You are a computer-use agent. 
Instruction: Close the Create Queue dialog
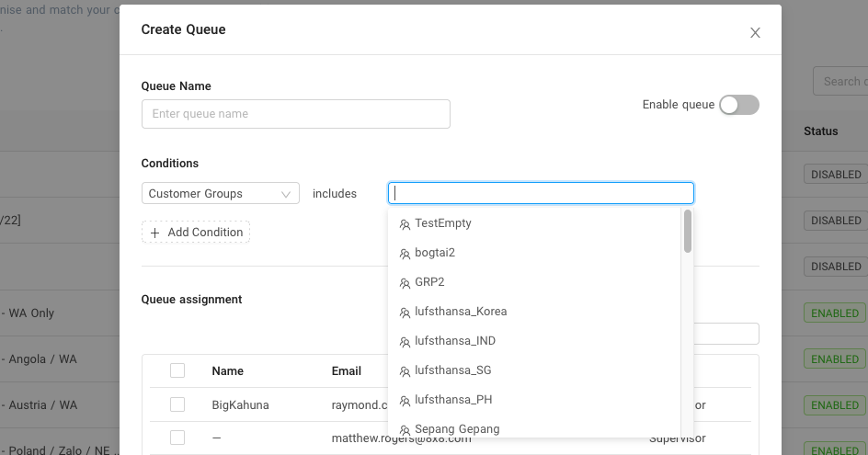pyautogui.click(x=755, y=32)
